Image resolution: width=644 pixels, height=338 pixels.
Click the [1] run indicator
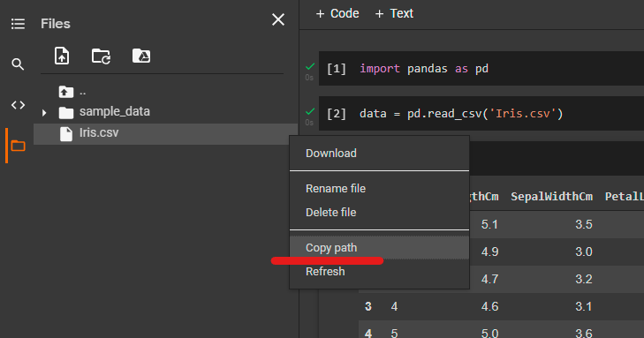(337, 69)
